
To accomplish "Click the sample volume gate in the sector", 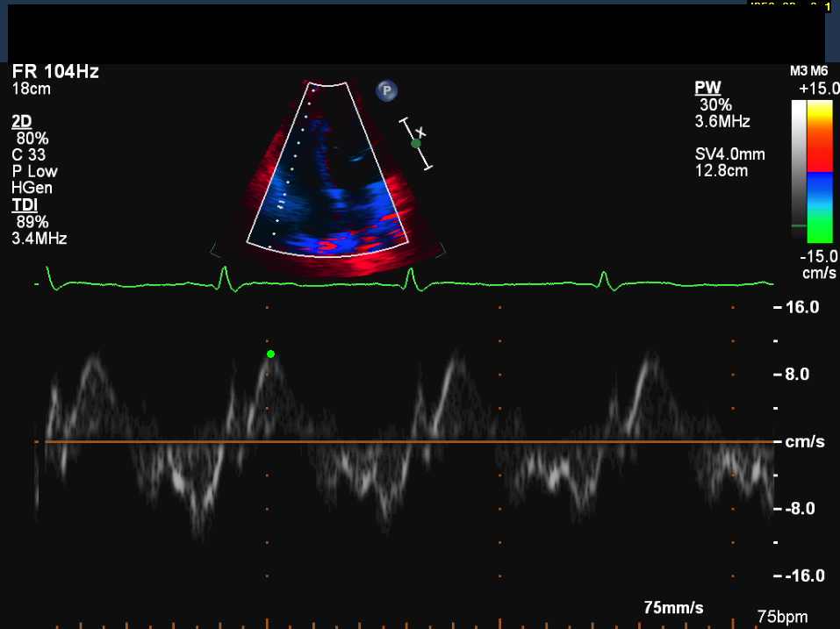I will click(281, 204).
